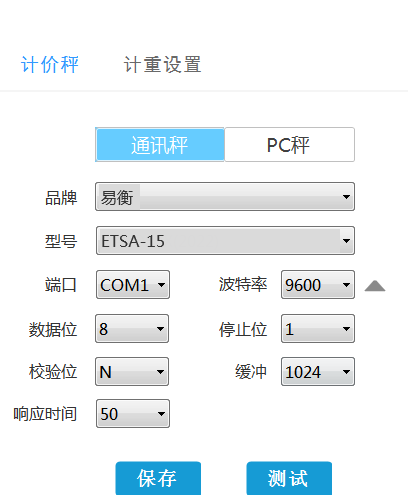Click the arrow of the 型号 combo box
408x495 pixels.
tap(346, 241)
